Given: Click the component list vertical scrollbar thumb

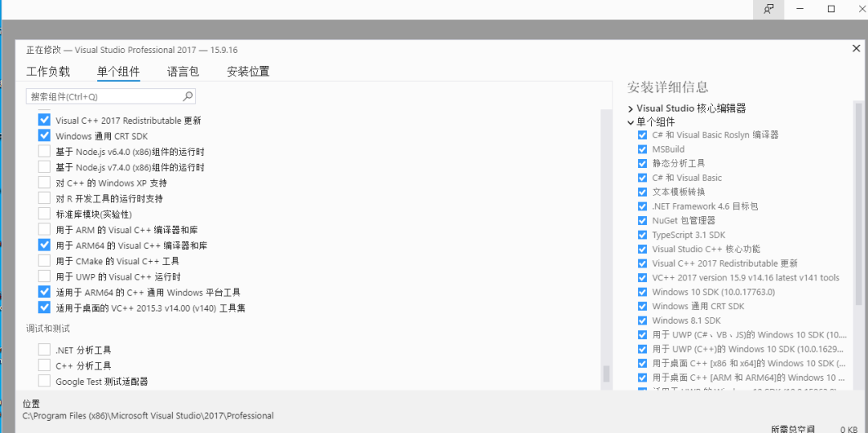Looking at the screenshot, I should pyautogui.click(x=606, y=374).
